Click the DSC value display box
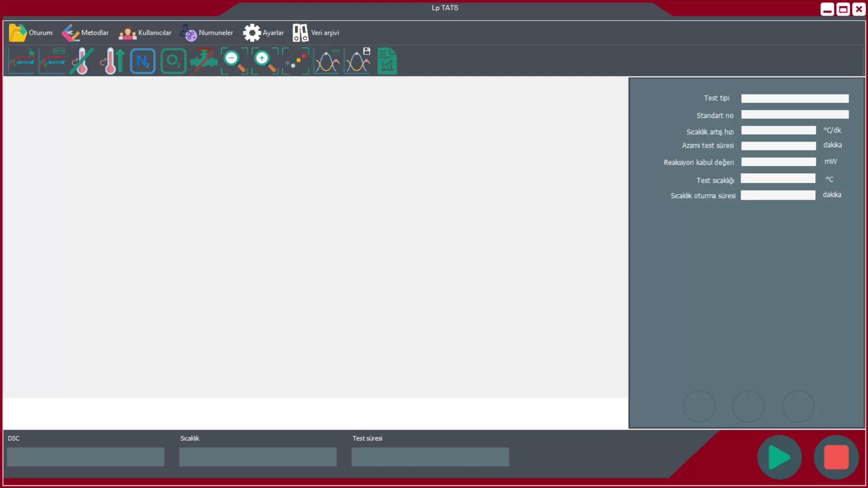The height and width of the screenshot is (488, 868). 85,457
